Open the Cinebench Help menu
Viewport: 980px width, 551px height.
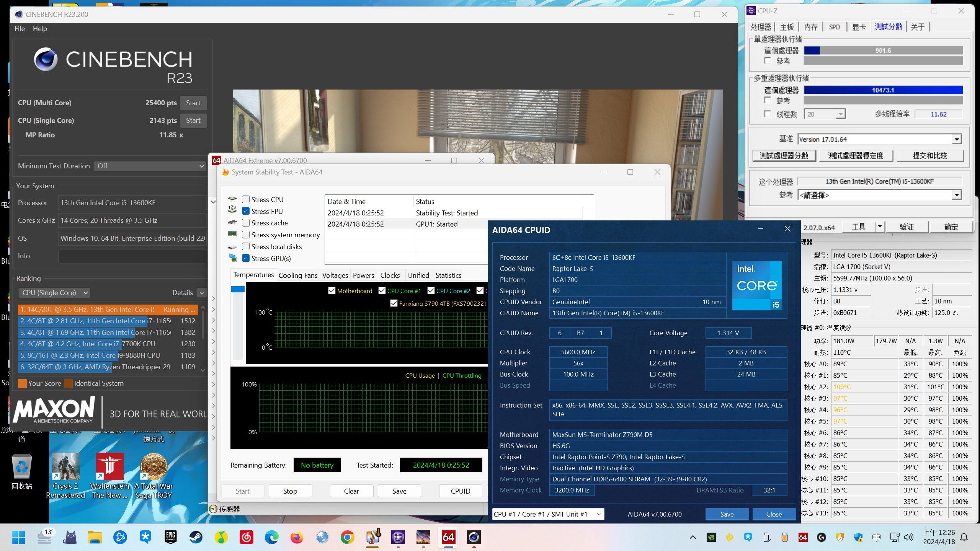40,29
